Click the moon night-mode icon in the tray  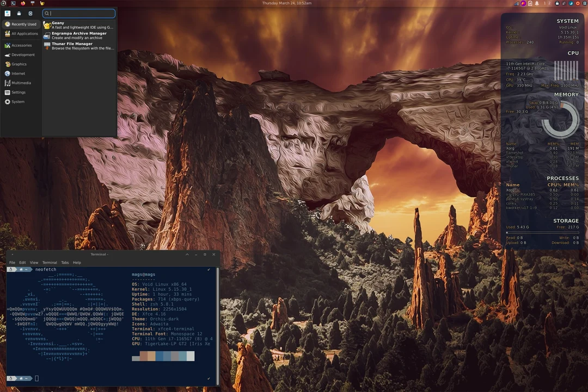(x=571, y=3)
